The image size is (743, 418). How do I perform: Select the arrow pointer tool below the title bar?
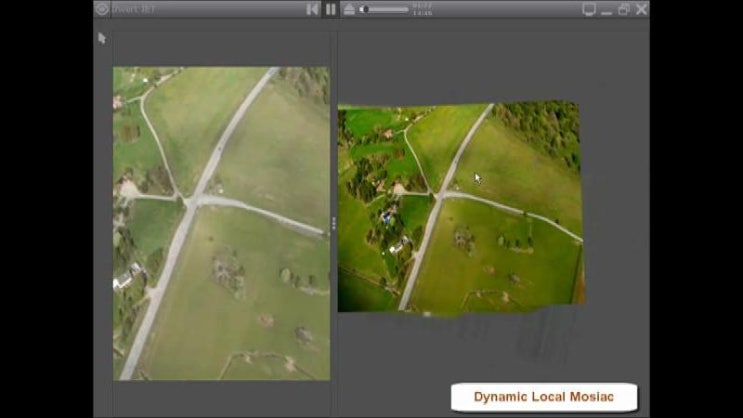pyautogui.click(x=102, y=39)
